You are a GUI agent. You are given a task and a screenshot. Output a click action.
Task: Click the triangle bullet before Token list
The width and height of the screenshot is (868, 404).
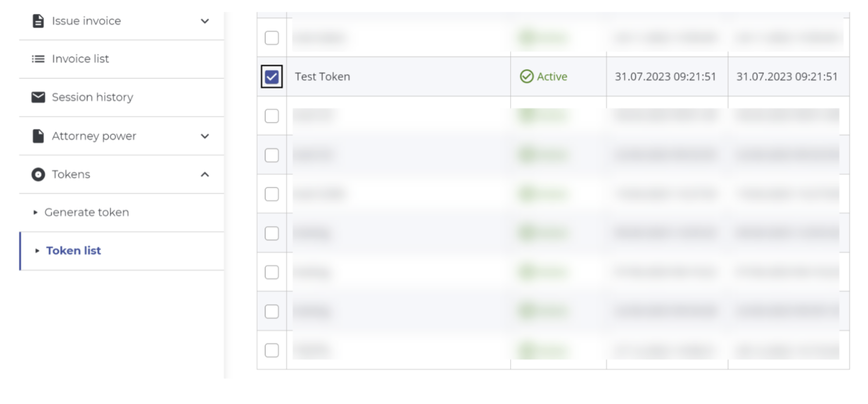pos(37,251)
